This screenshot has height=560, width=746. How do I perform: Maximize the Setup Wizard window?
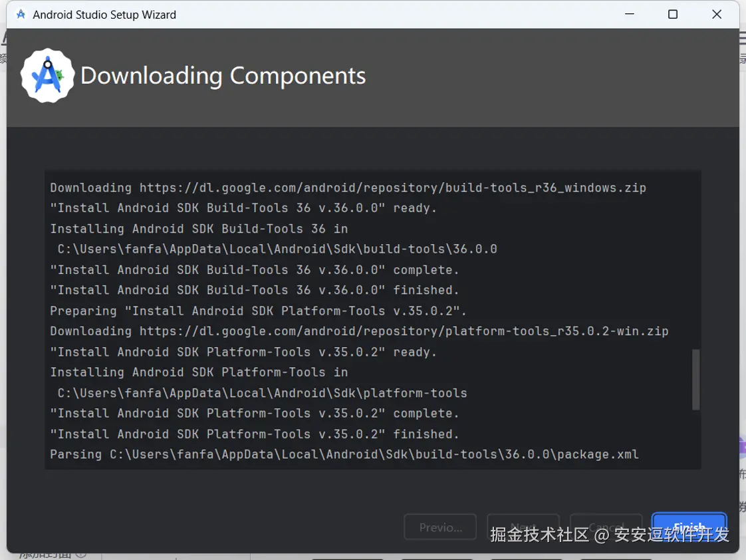tap(673, 14)
